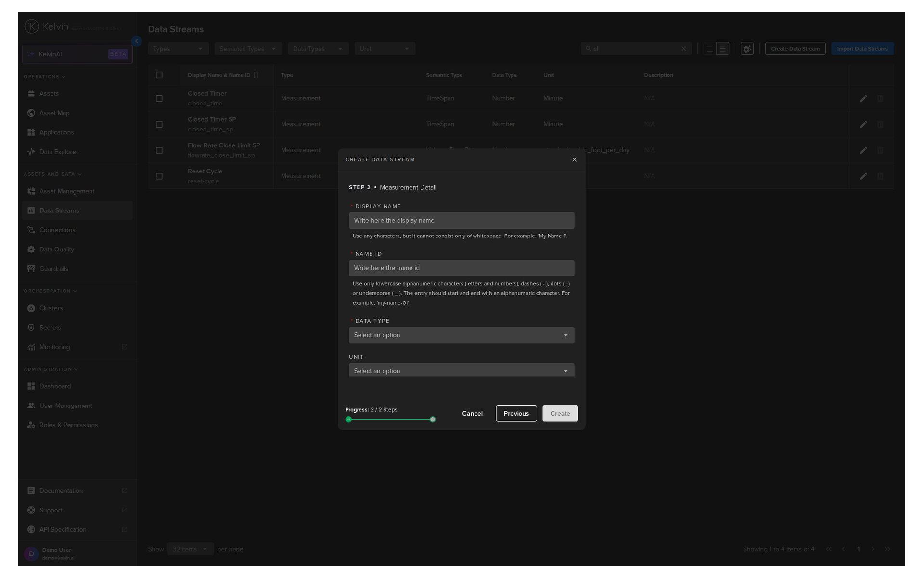Open Asset Management in the sidebar
This screenshot has width=924, height=578.
point(67,191)
